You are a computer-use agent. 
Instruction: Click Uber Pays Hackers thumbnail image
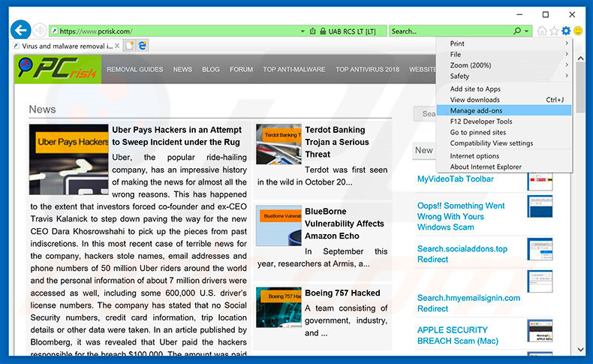[69, 160]
